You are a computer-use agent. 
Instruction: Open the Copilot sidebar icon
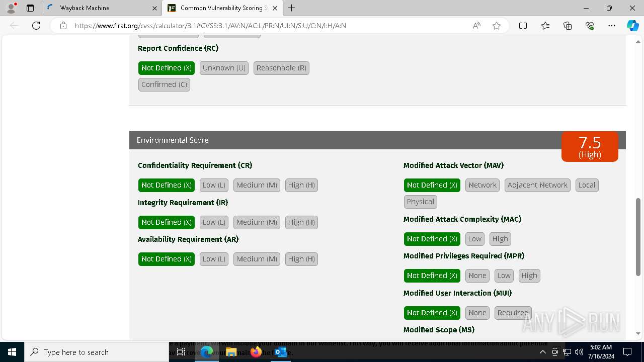point(632,26)
